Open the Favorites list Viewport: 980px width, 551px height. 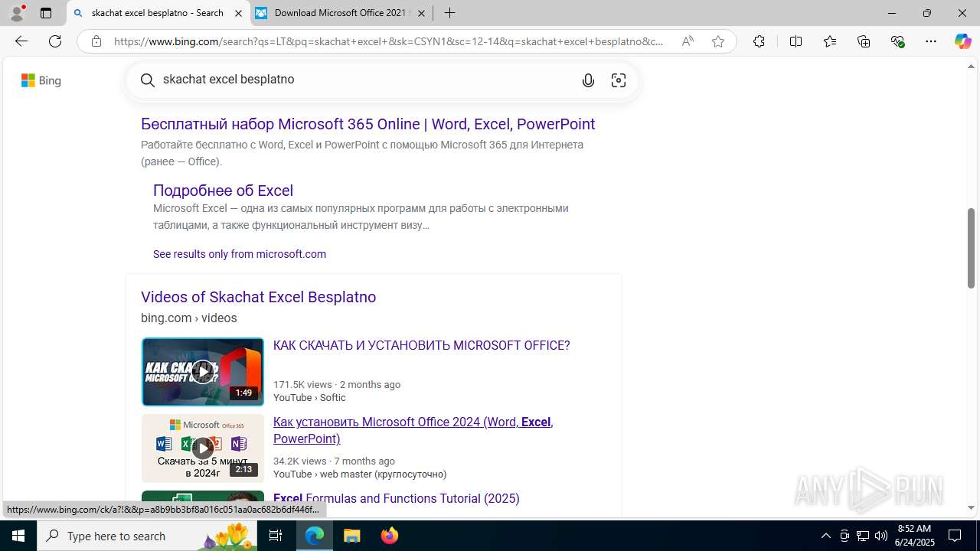[830, 41]
